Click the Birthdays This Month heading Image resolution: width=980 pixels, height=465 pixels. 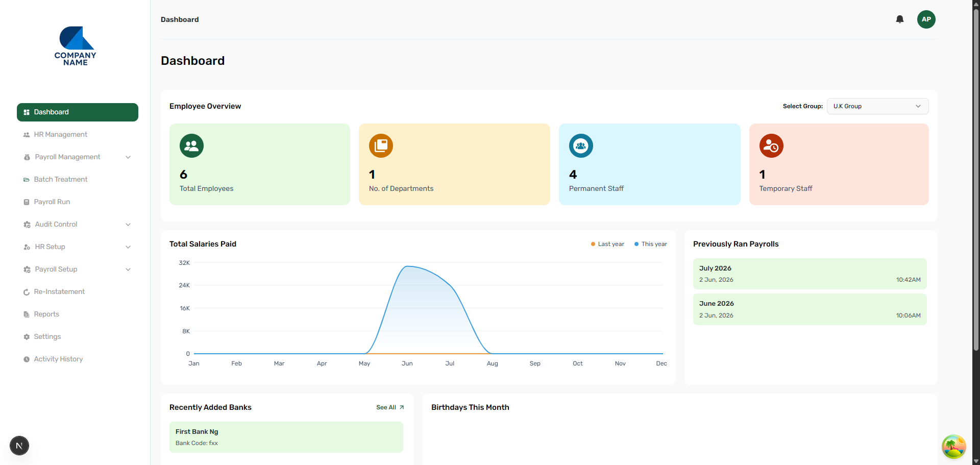pyautogui.click(x=470, y=407)
